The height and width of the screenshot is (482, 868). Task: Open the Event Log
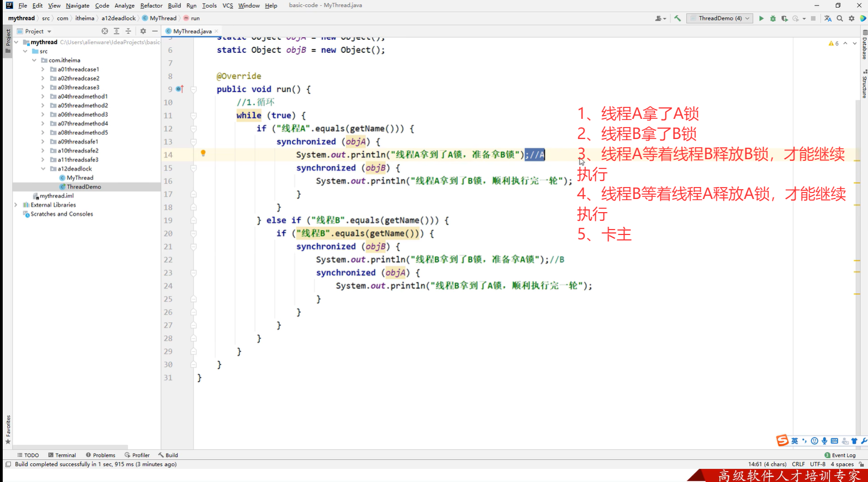coord(840,455)
